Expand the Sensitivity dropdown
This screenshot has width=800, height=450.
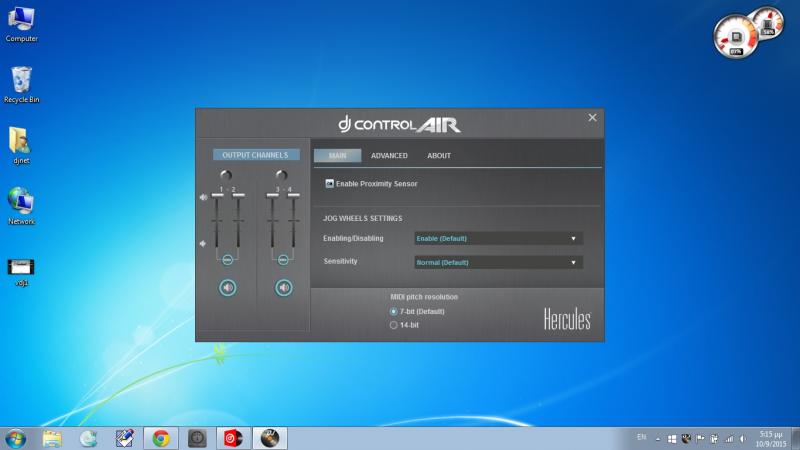click(x=498, y=262)
